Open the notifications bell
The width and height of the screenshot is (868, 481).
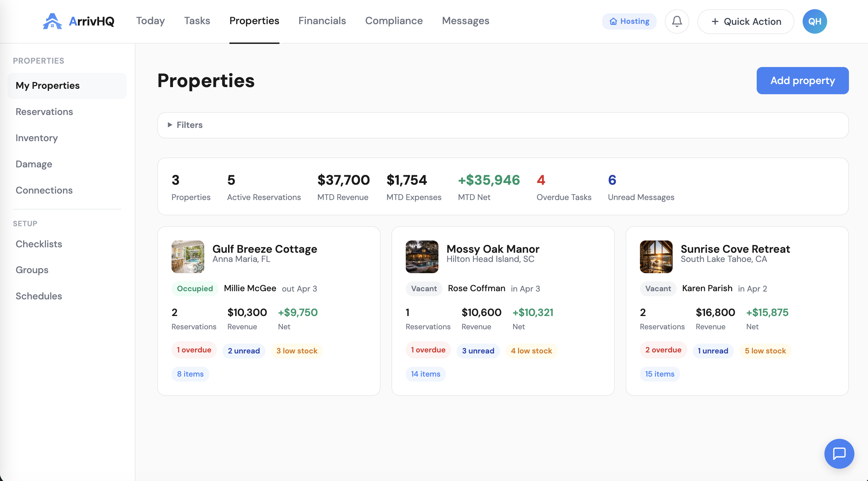point(676,21)
